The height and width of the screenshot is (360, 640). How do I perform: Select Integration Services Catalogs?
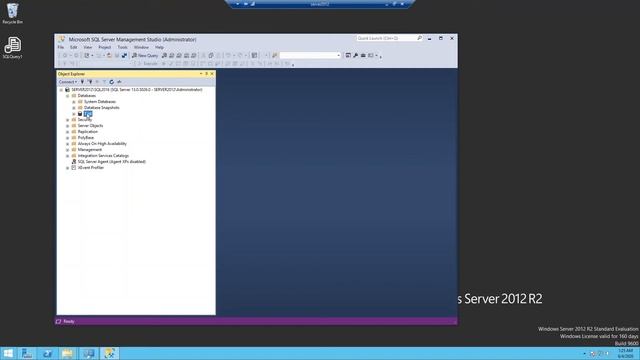point(103,156)
